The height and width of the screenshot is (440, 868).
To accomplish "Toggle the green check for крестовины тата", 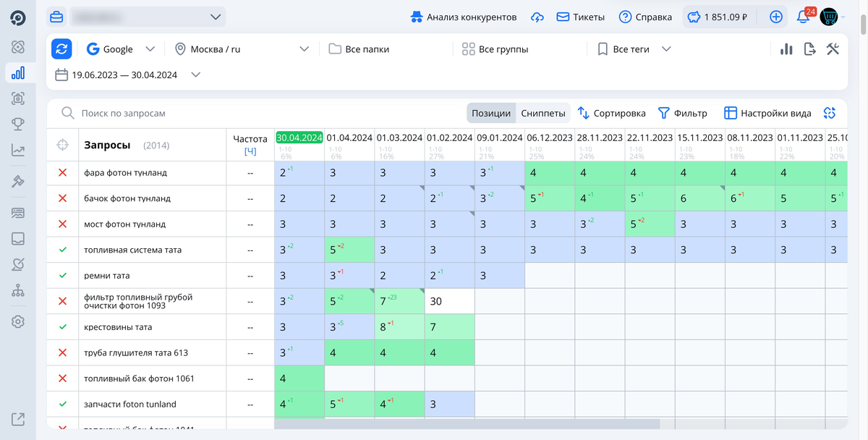I will tap(62, 327).
